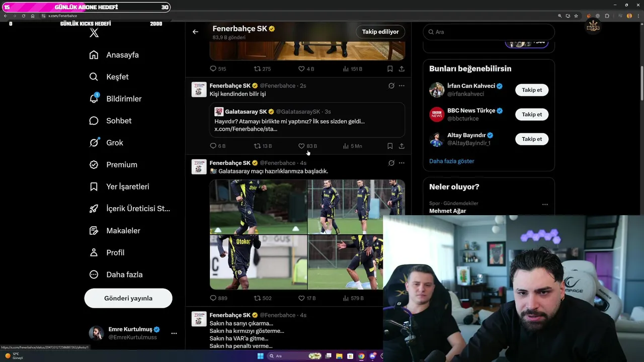
Task: Click browser reload button
Action: click(x=23, y=16)
